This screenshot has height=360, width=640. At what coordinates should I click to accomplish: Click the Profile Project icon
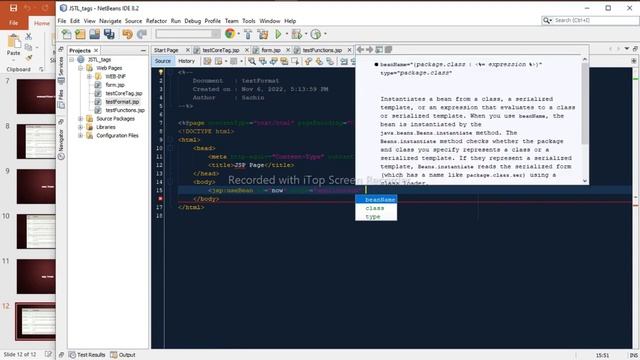[x=316, y=34]
